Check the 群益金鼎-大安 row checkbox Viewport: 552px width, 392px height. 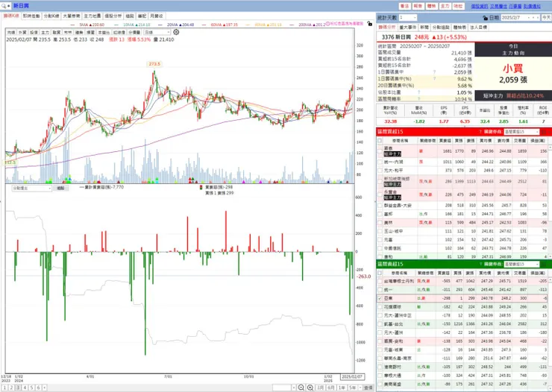coord(380,206)
